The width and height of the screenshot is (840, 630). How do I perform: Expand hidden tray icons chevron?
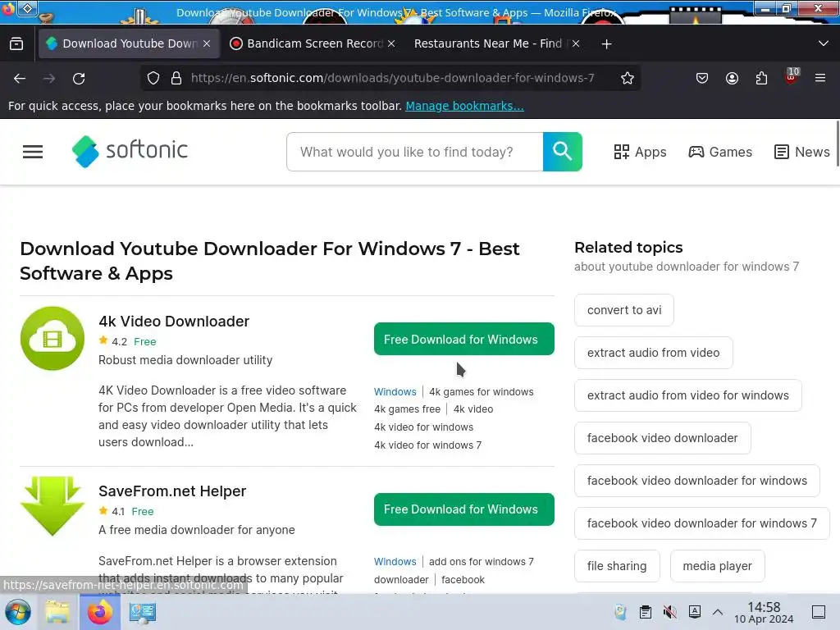718,612
